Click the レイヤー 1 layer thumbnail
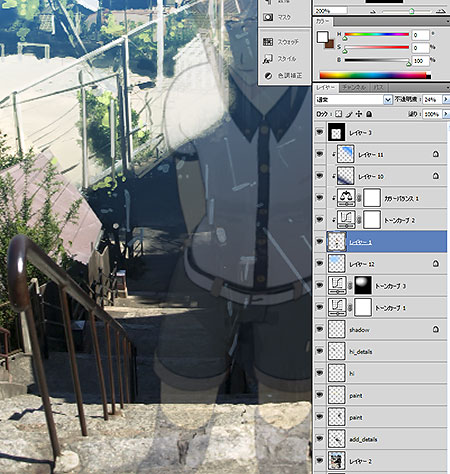This screenshot has width=450, height=474. point(337,242)
